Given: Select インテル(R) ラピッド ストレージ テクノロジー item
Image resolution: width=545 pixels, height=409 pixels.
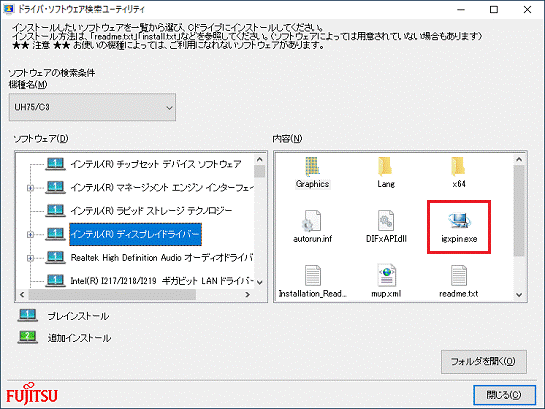Looking at the screenshot, I should [x=151, y=211].
